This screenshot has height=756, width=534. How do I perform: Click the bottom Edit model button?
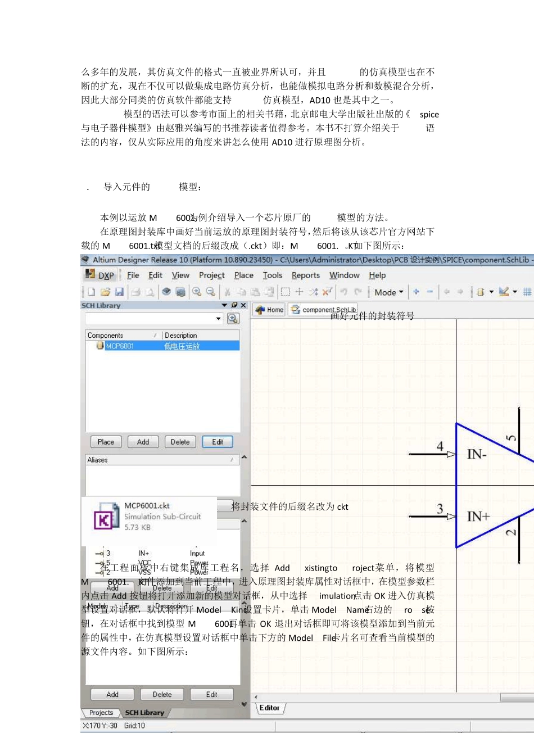coord(211,695)
